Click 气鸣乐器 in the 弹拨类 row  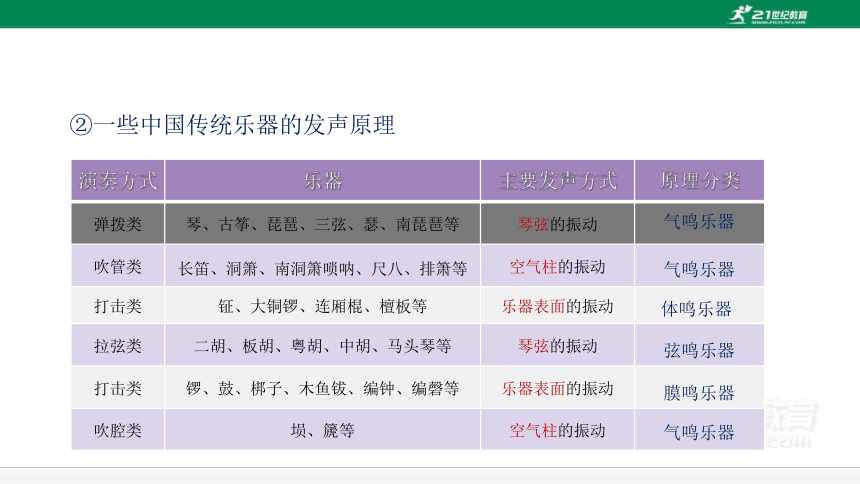click(699, 222)
